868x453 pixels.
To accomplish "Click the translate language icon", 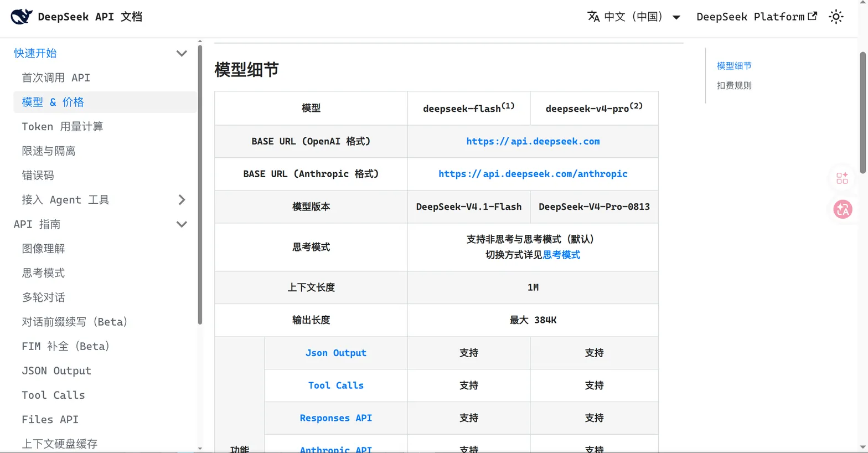I will (x=593, y=17).
